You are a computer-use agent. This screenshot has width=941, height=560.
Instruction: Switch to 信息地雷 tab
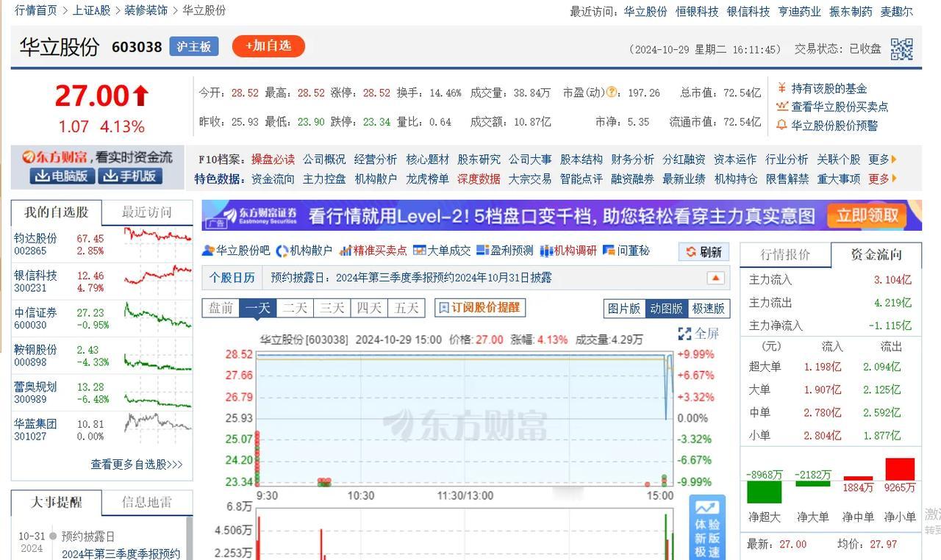[x=147, y=503]
